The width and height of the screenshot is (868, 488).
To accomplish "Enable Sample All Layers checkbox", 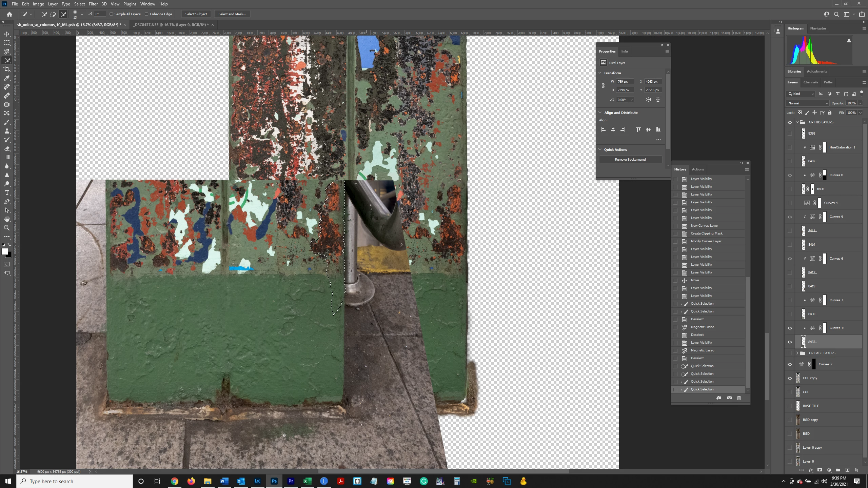I will coord(111,14).
